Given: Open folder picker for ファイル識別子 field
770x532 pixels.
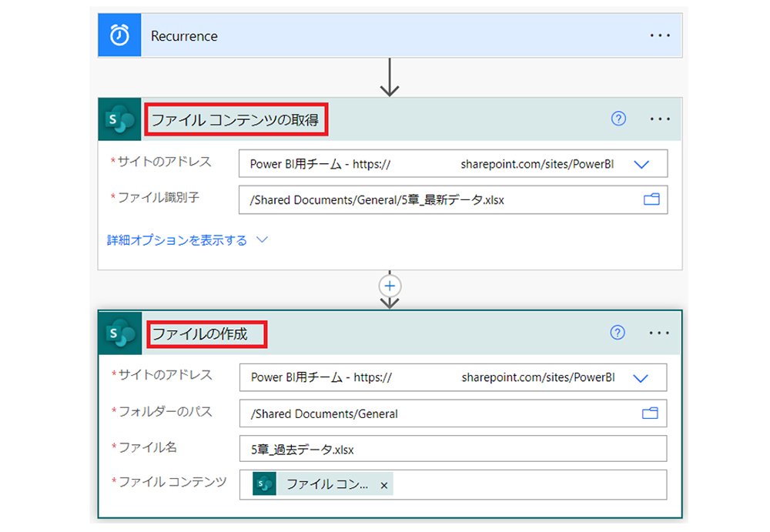Looking at the screenshot, I should tap(651, 199).
